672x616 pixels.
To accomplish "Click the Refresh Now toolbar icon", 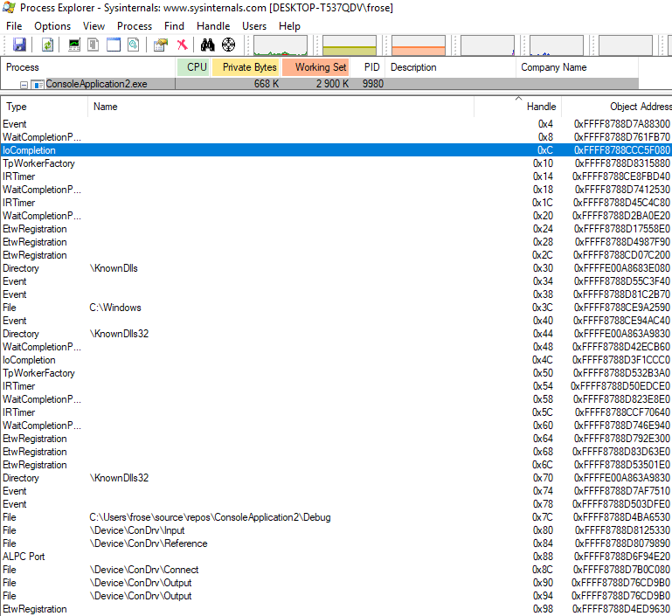I will (47, 45).
